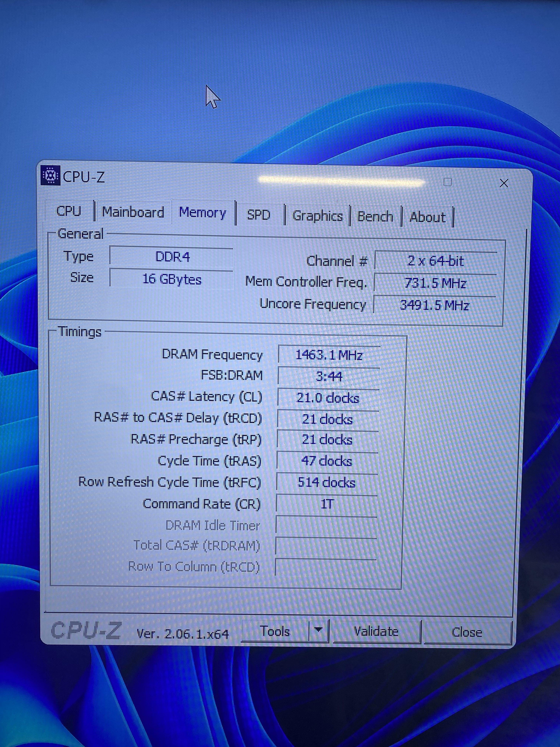Viewport: 560px width, 747px height.
Task: Click the CAS# Latency (CL) label
Action: click(206, 396)
